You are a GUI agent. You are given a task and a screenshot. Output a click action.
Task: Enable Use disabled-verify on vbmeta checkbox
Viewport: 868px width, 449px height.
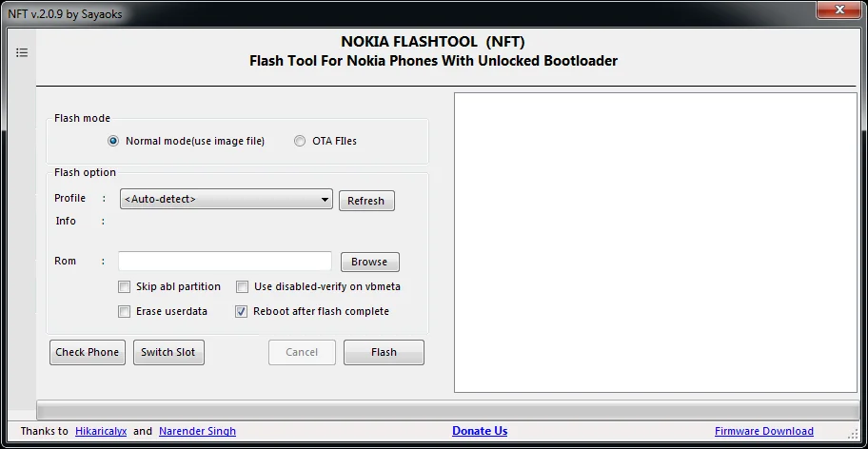[x=242, y=286]
